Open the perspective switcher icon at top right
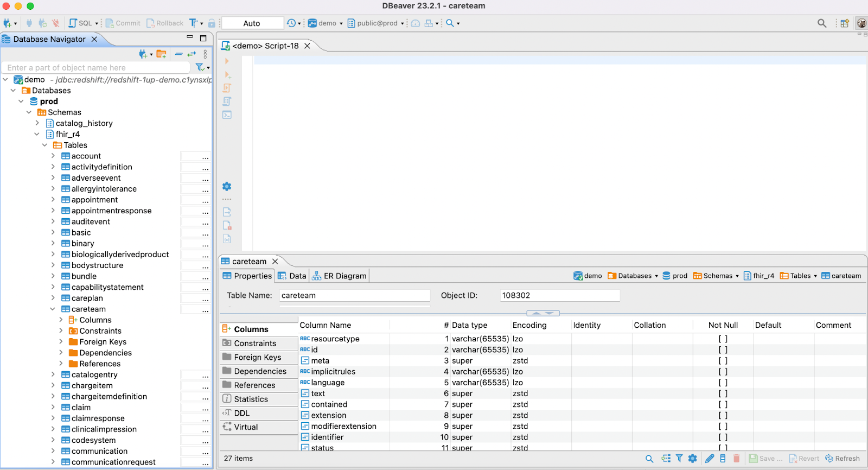Image resolution: width=868 pixels, height=470 pixels. (x=845, y=23)
